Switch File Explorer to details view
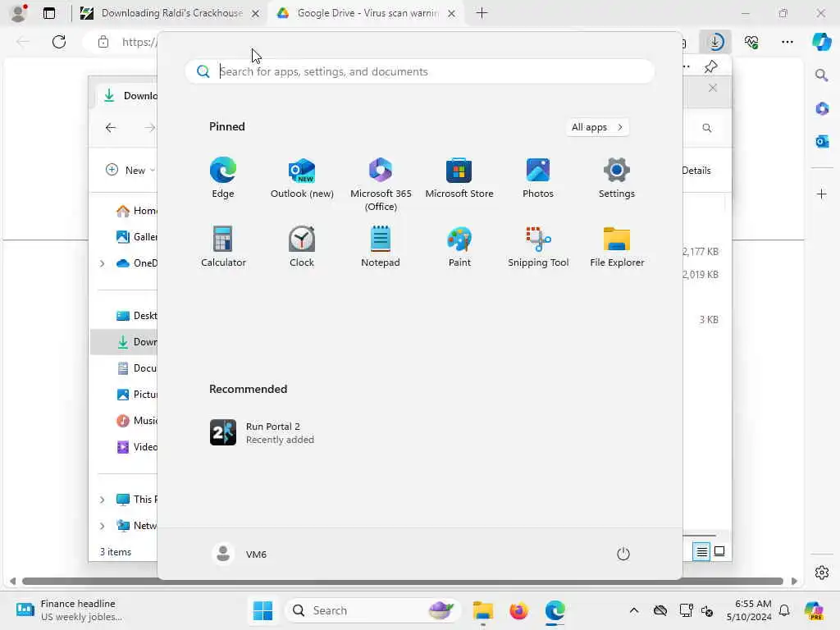Screen dimensions: 840x630 pos(701,551)
